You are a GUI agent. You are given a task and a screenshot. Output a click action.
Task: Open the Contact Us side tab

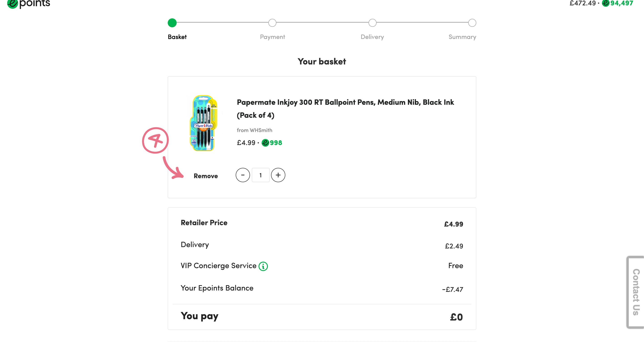pyautogui.click(x=636, y=292)
